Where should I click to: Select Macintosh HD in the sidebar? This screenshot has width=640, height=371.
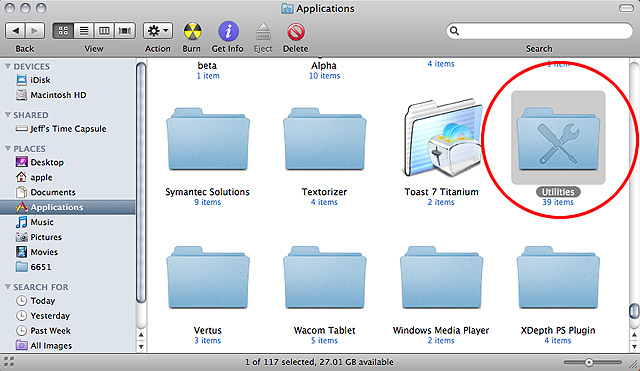(x=51, y=95)
